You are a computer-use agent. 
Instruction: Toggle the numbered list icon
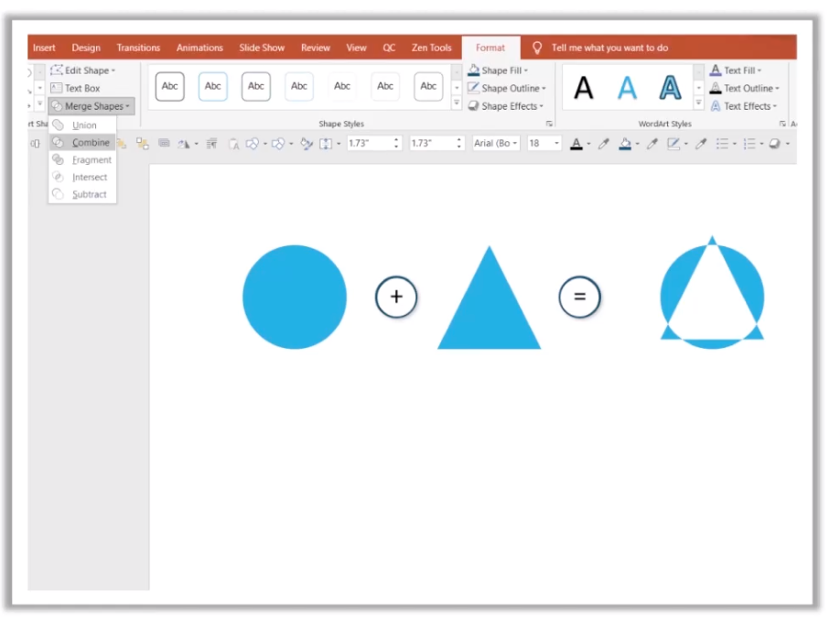(x=750, y=144)
